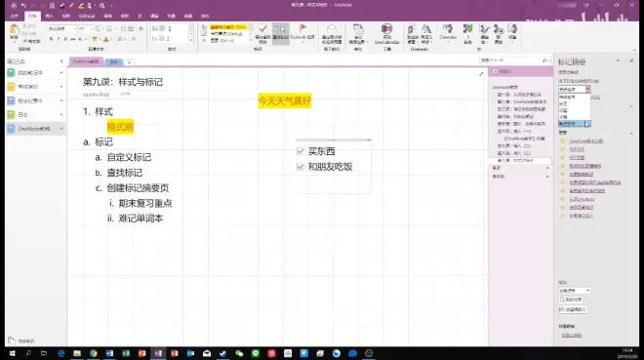Image resolution: width=644 pixels, height=360 pixels.
Task: Click the text highlight color icon
Action: click(95, 39)
